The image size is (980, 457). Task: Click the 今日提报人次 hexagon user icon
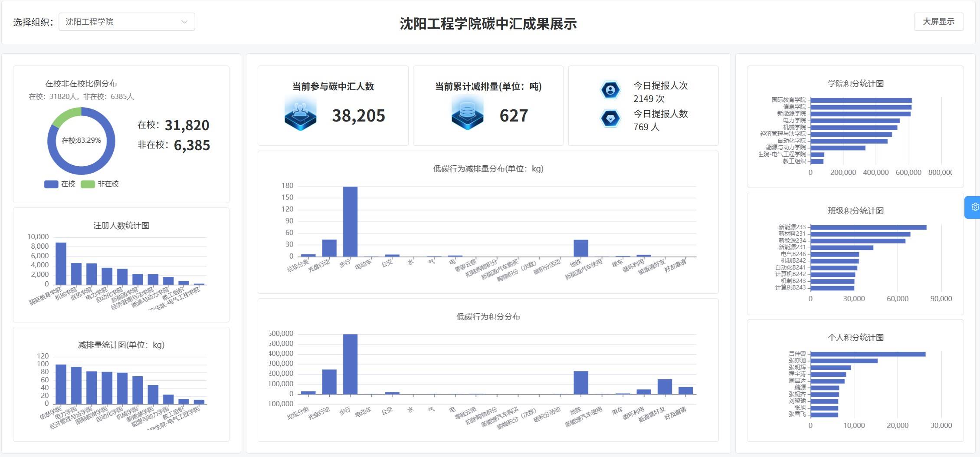[x=610, y=90]
